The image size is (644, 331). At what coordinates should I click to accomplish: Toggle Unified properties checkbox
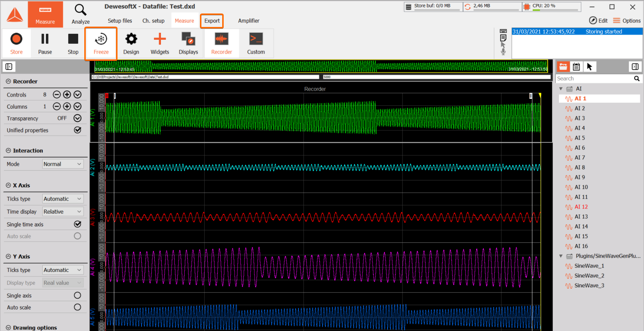78,130
